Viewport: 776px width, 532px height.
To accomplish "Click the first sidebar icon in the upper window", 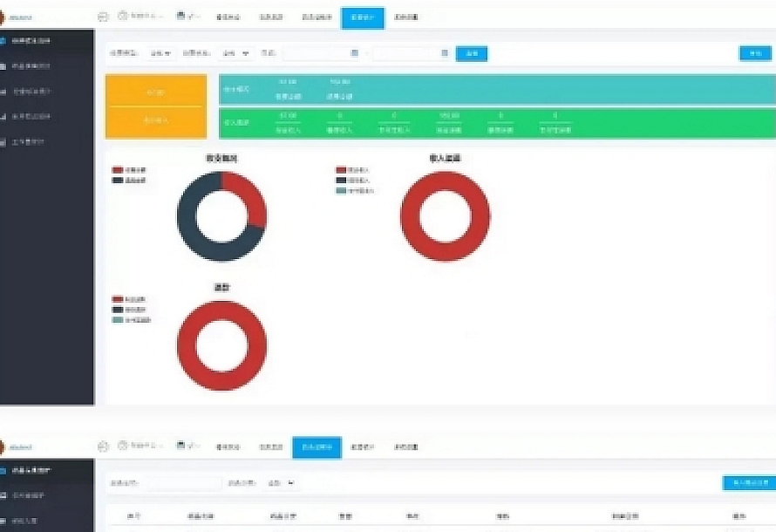I will (4, 41).
